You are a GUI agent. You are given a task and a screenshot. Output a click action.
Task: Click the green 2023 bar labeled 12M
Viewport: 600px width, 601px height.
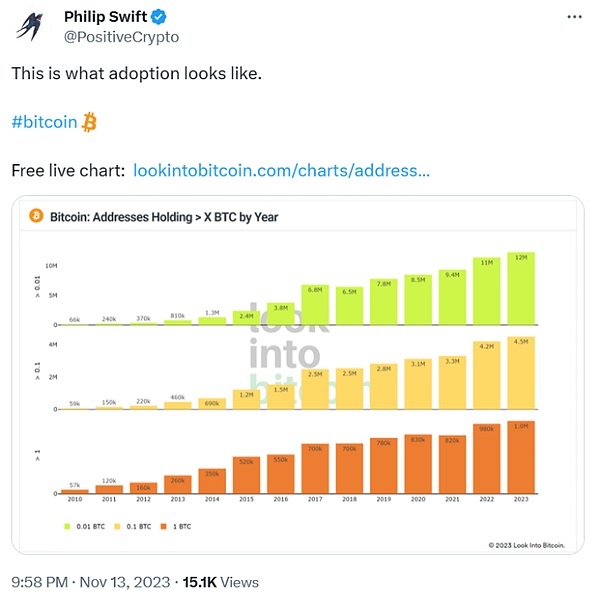pyautogui.click(x=520, y=290)
